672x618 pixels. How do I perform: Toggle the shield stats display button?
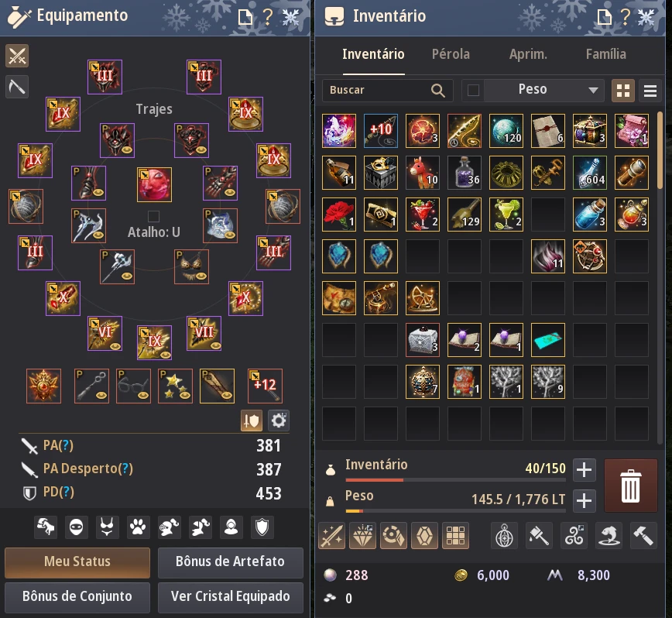click(252, 421)
